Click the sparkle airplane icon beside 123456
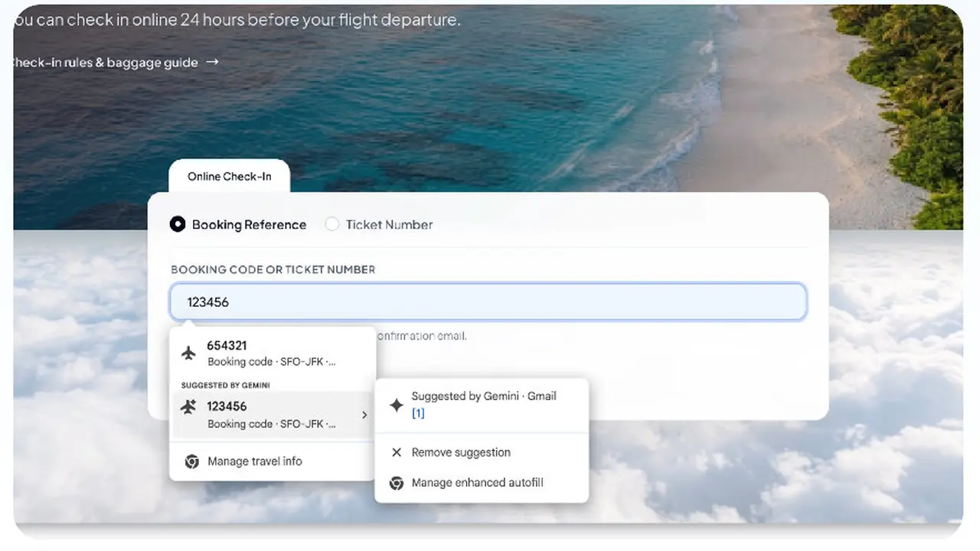Screen dimensions: 980x551 coord(188,407)
